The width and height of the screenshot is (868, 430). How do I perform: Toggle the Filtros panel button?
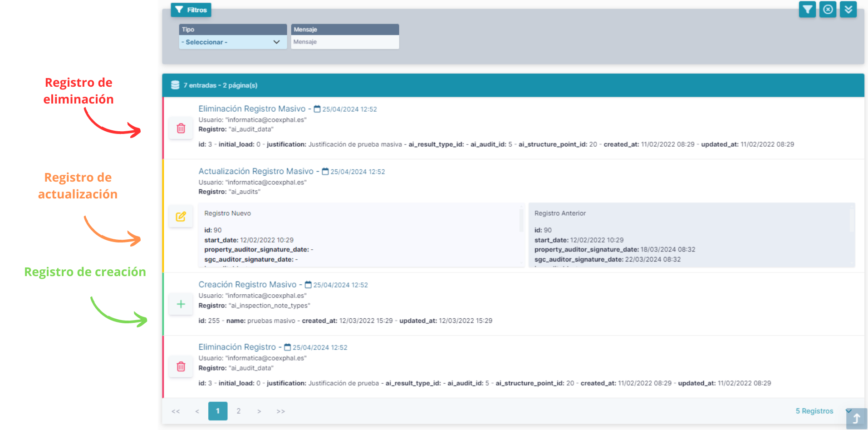191,10
